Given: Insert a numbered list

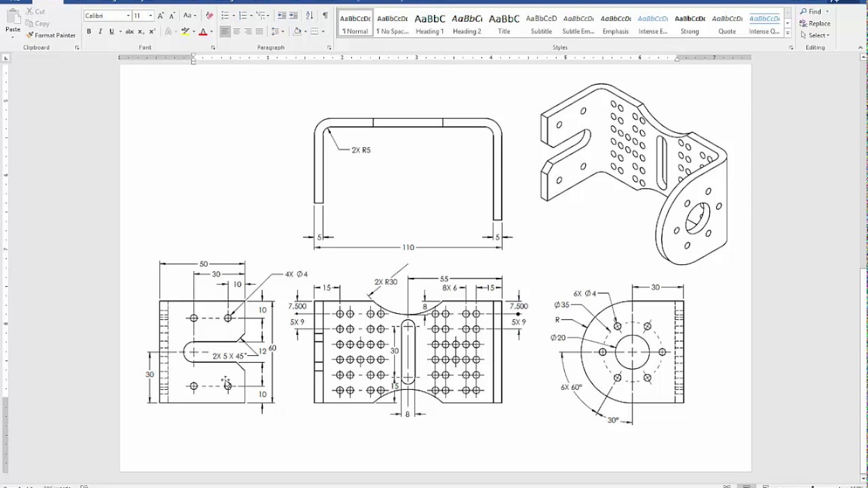Looking at the screenshot, I should coord(243,16).
